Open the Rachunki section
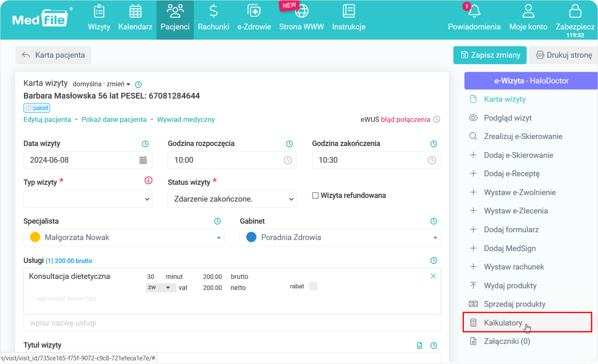The height and width of the screenshot is (364, 598). [x=213, y=18]
